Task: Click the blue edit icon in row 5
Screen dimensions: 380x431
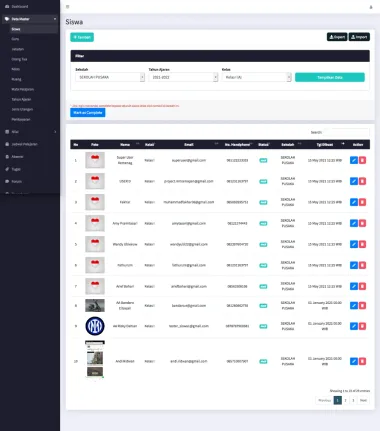Action: (x=354, y=244)
